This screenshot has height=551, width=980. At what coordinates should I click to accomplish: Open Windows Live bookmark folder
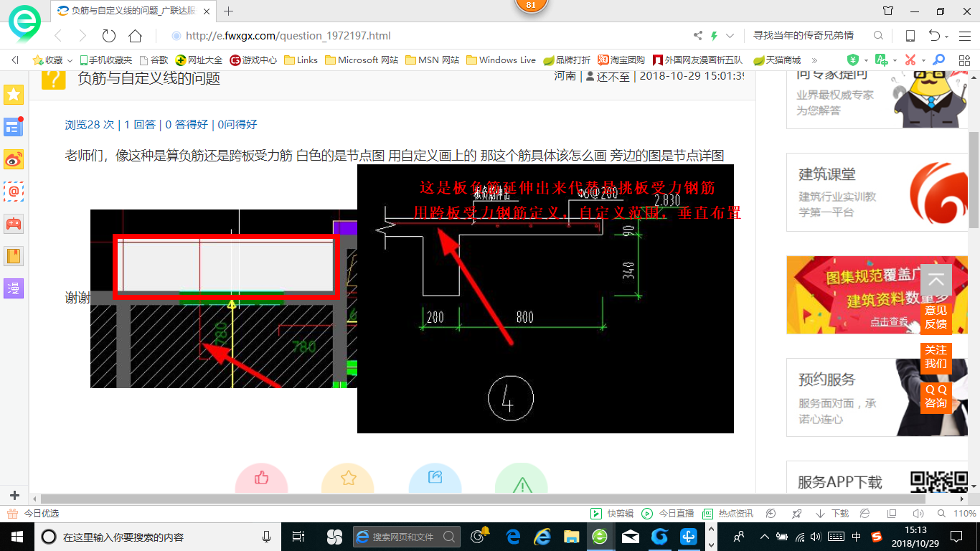click(x=501, y=60)
